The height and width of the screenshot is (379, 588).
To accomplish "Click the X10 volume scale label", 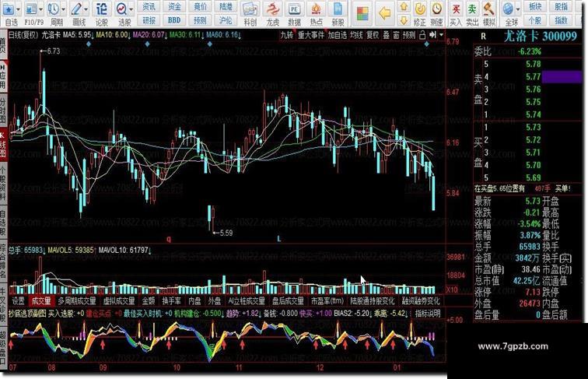I will click(x=452, y=290).
